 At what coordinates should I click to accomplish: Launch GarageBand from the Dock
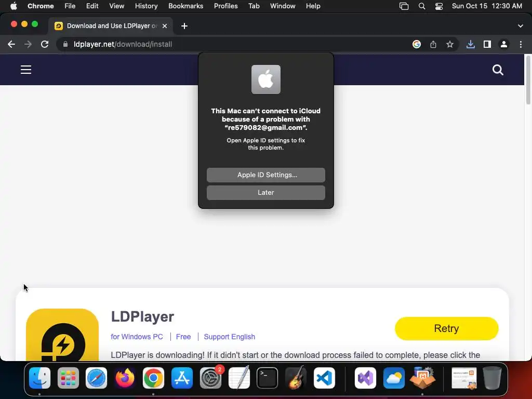pyautogui.click(x=296, y=378)
